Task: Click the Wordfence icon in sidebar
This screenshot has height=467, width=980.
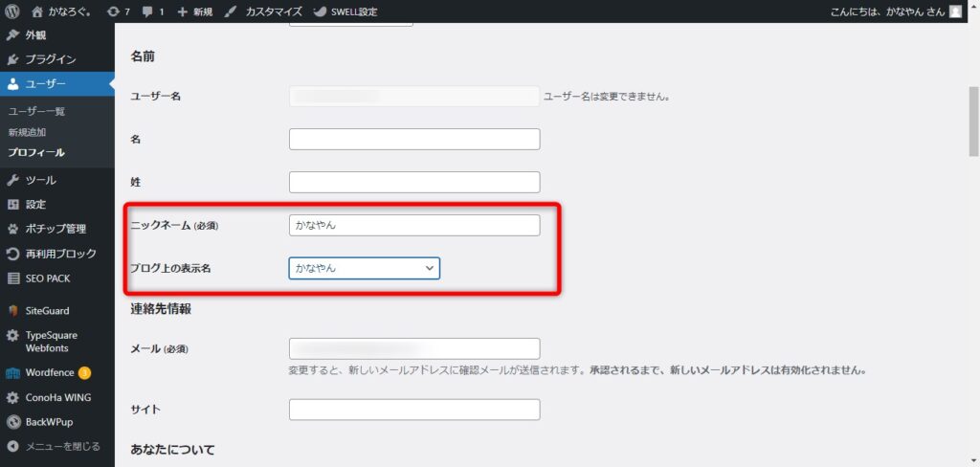Action: pyautogui.click(x=12, y=373)
